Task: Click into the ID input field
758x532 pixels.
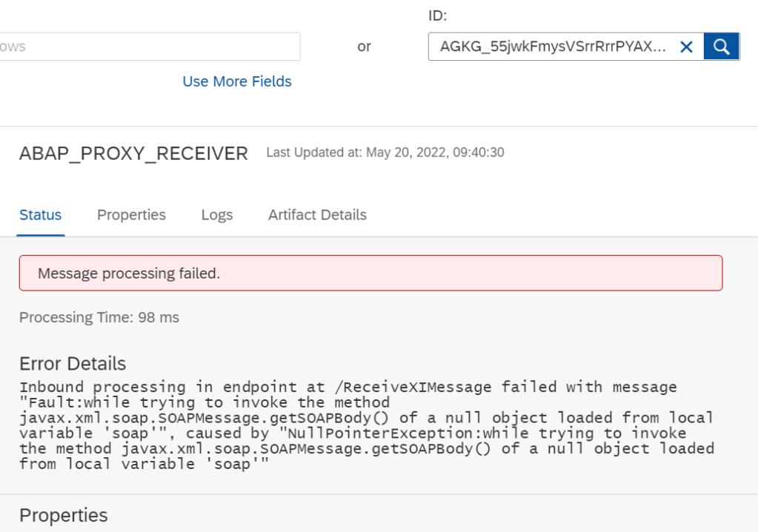Action: coord(552,47)
